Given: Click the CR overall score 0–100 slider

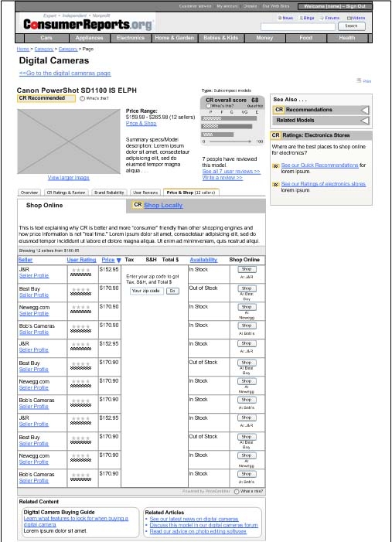Looking at the screenshot, I should 230,141.
